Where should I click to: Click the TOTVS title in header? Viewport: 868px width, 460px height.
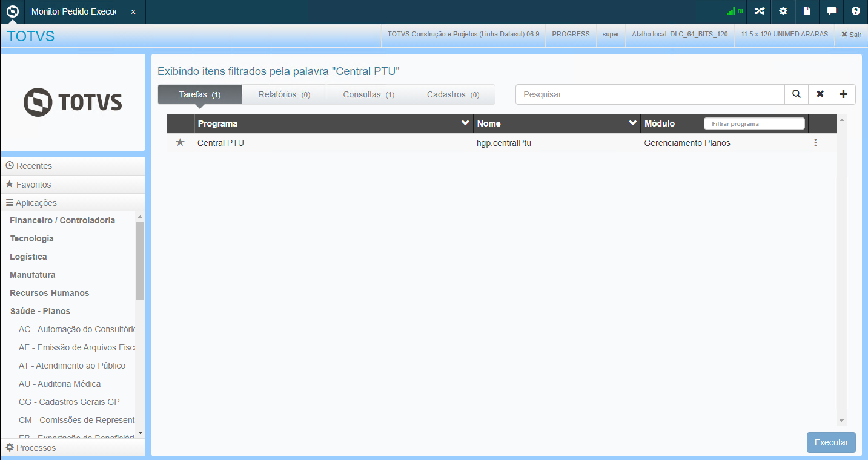tap(31, 36)
